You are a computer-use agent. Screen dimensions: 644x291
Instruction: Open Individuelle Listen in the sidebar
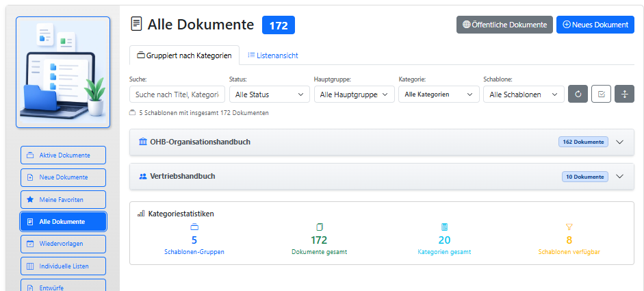click(63, 266)
